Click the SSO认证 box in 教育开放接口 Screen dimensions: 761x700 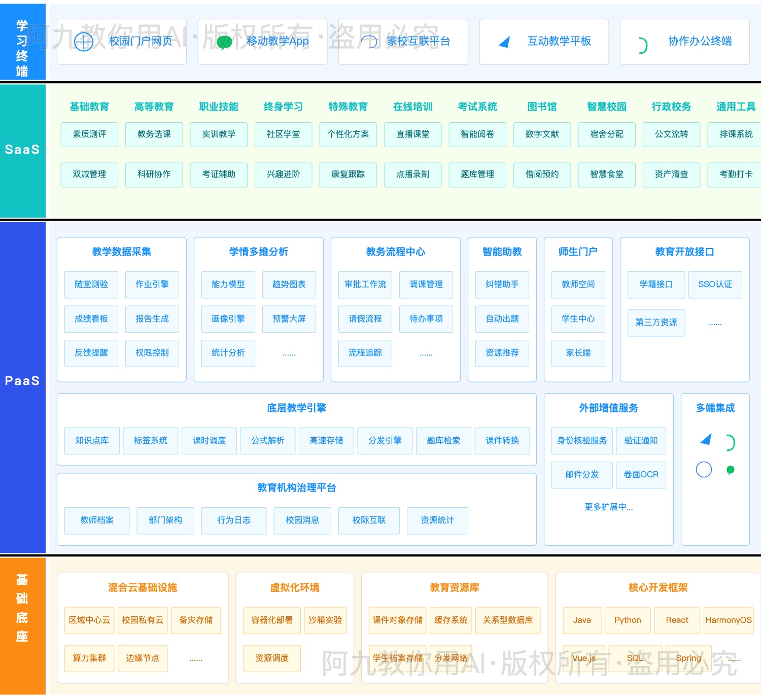715,285
